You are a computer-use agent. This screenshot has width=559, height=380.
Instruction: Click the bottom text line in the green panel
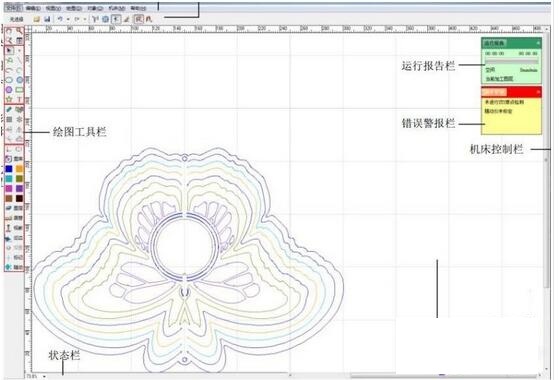click(499, 78)
